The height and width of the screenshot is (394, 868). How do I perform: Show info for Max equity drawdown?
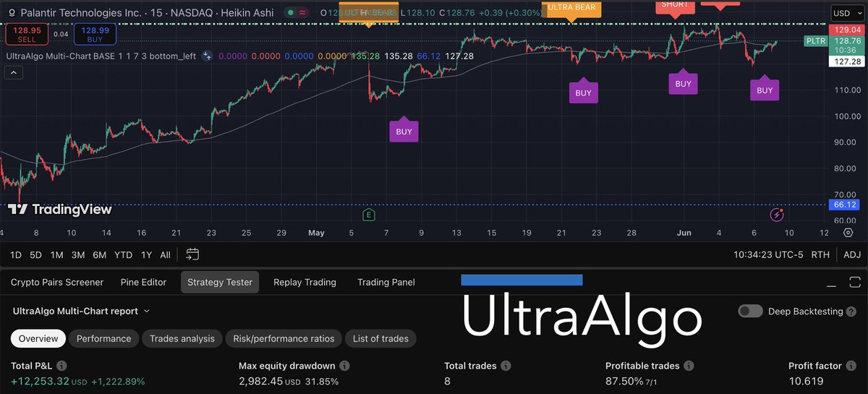(344, 366)
